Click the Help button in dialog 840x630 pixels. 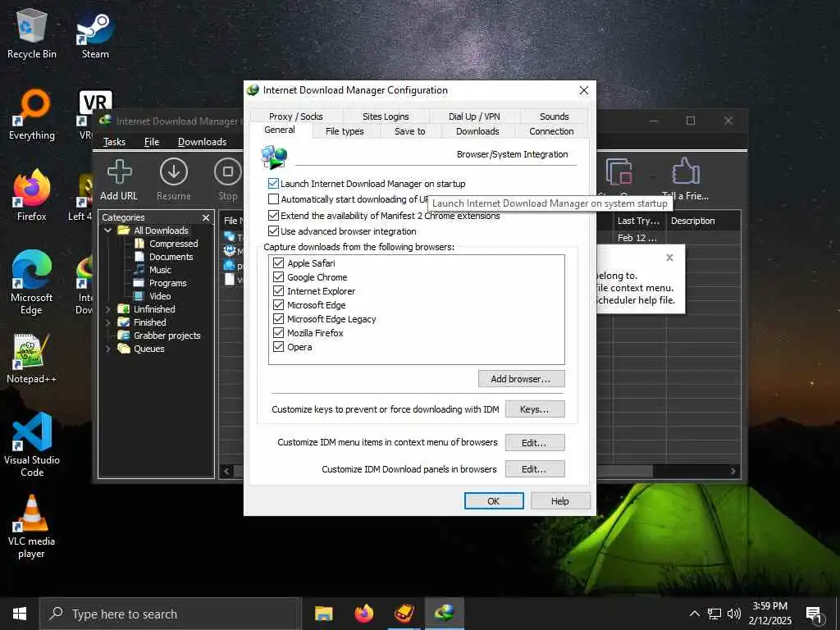click(x=560, y=501)
